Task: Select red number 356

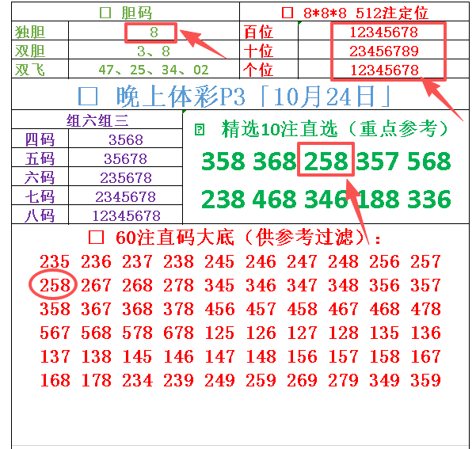Action: (x=384, y=285)
